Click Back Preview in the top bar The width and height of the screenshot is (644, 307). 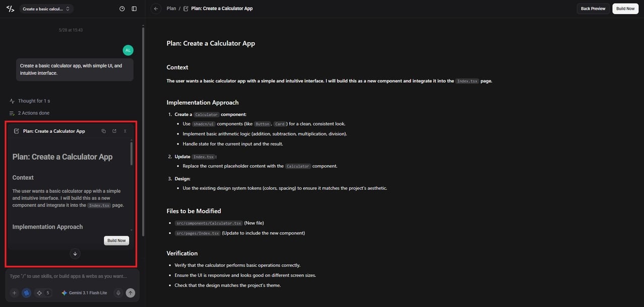click(593, 9)
